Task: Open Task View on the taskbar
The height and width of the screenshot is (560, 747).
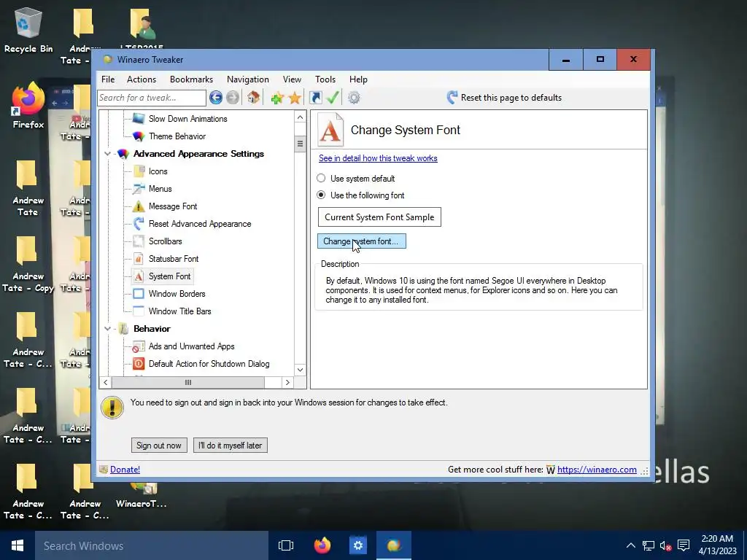Action: coord(286,545)
